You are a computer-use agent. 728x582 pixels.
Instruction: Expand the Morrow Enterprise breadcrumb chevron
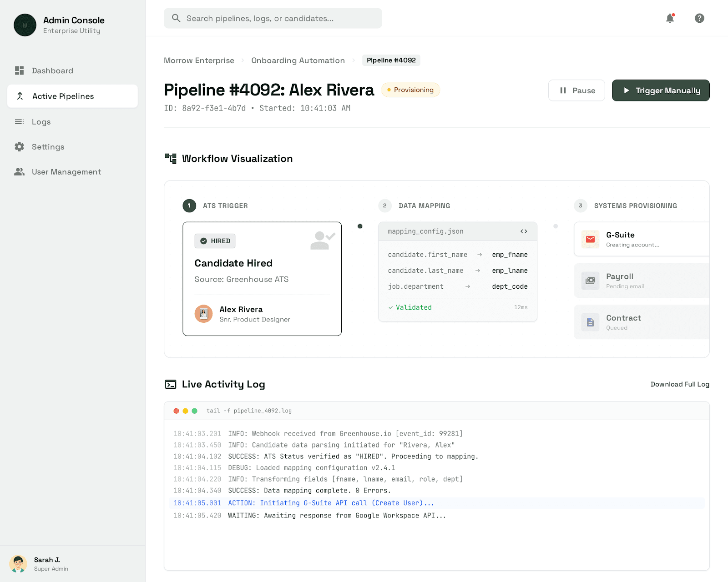click(x=243, y=60)
